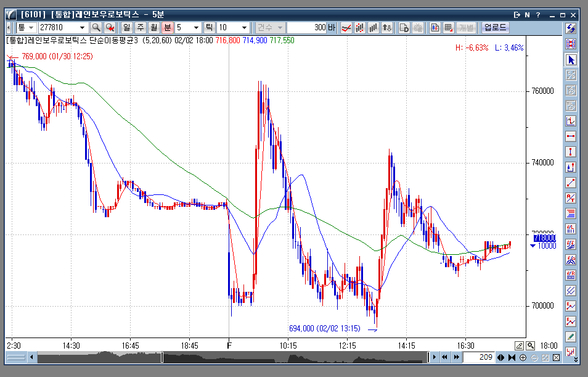Pick the vertical line drawing tool

(x=571, y=152)
